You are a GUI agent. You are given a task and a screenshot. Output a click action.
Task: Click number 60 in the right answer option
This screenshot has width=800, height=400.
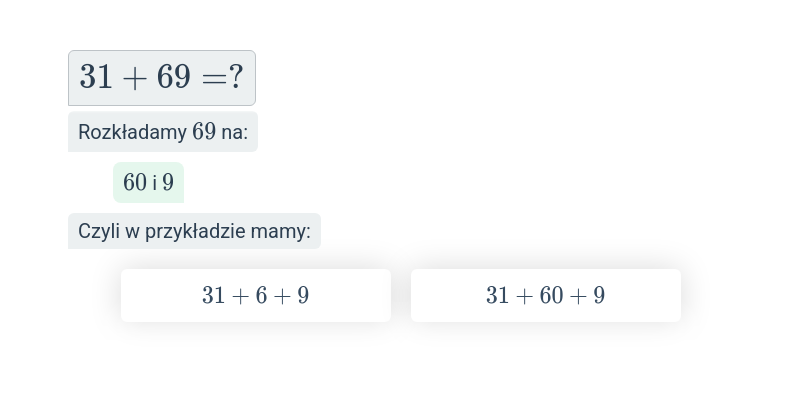(552, 295)
